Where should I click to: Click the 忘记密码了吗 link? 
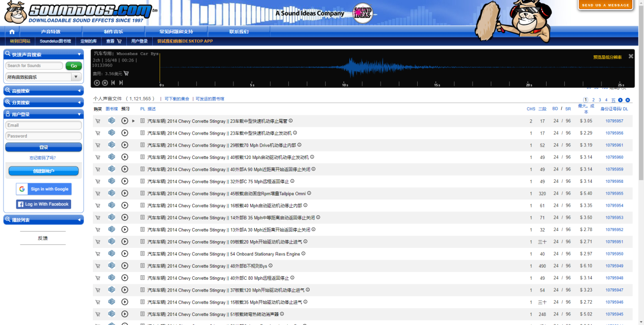click(x=43, y=158)
